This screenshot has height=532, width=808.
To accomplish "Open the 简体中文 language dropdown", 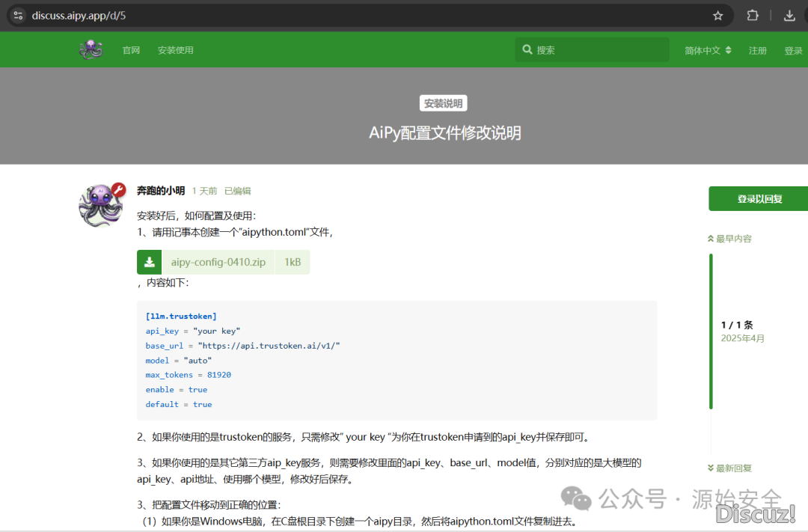I will tap(708, 50).
